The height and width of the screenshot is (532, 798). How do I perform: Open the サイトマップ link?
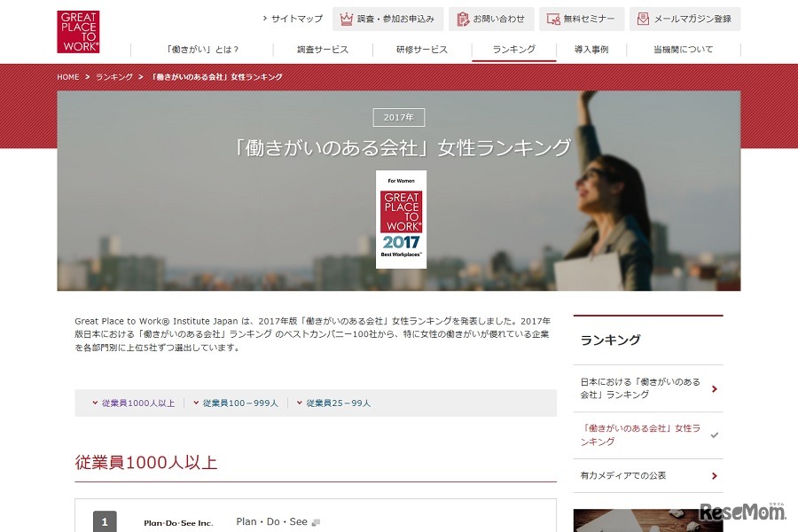pos(293,19)
